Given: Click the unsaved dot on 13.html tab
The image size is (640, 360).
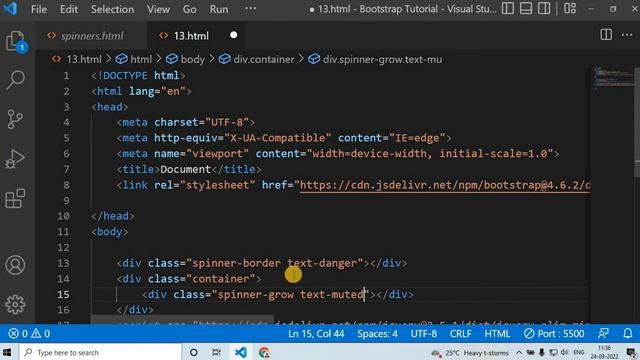Looking at the screenshot, I should 233,35.
